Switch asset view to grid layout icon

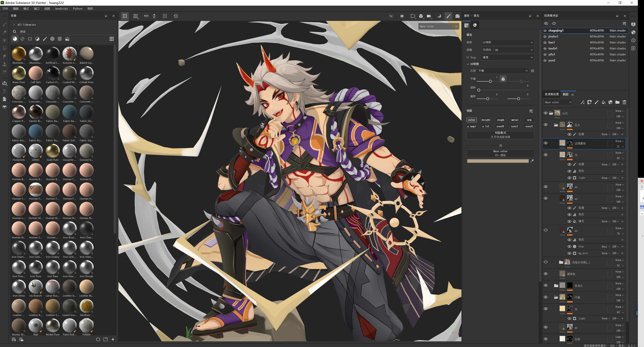point(112,39)
